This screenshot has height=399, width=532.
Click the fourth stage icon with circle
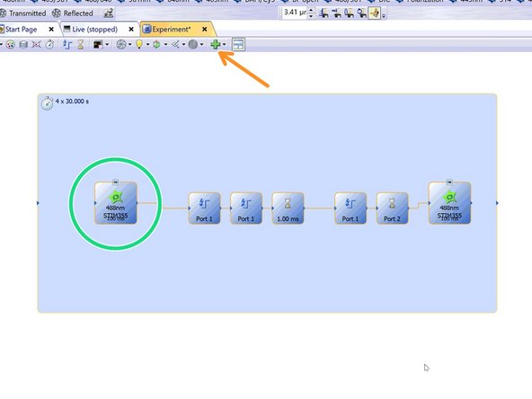point(361,13)
